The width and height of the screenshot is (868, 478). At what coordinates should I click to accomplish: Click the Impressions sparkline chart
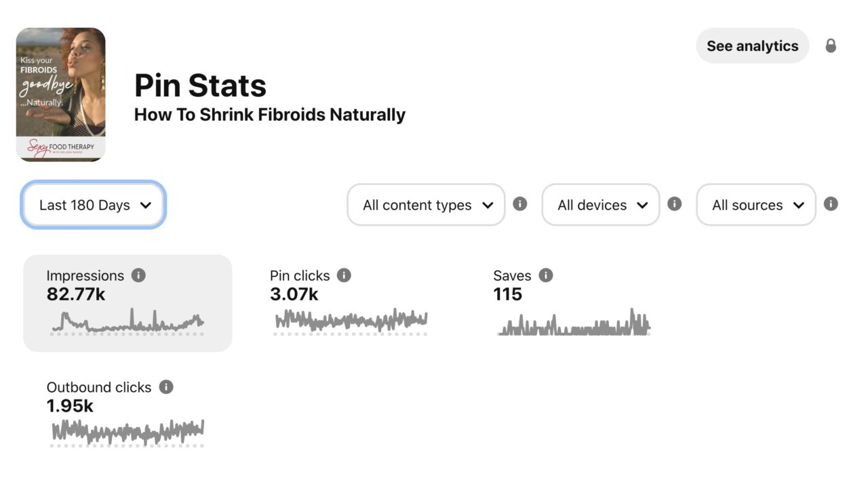[x=127, y=322]
